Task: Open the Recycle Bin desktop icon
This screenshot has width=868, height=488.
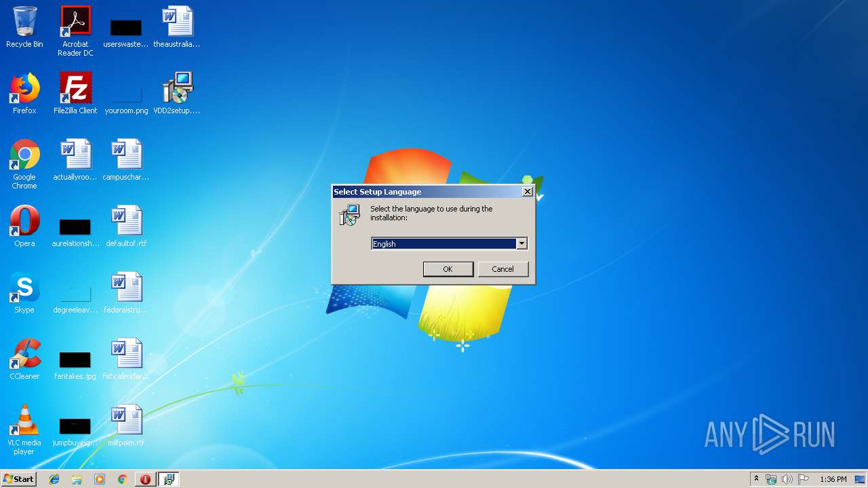Action: coord(24,27)
